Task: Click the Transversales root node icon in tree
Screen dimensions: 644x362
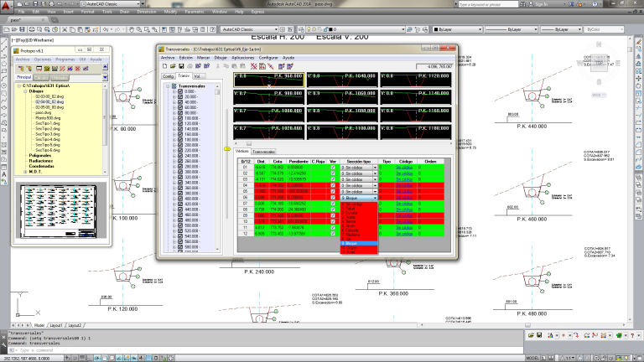Action: 174,86
